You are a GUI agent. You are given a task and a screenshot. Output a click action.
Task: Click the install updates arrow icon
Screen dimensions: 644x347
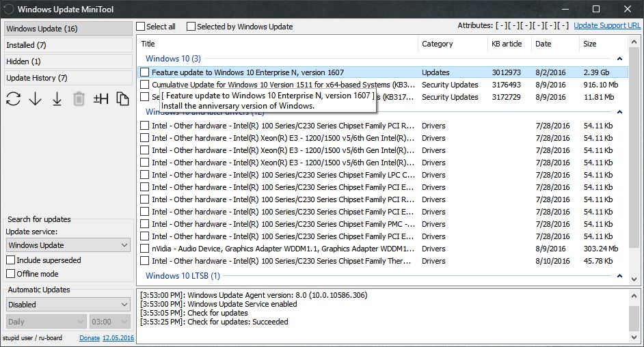coord(57,99)
